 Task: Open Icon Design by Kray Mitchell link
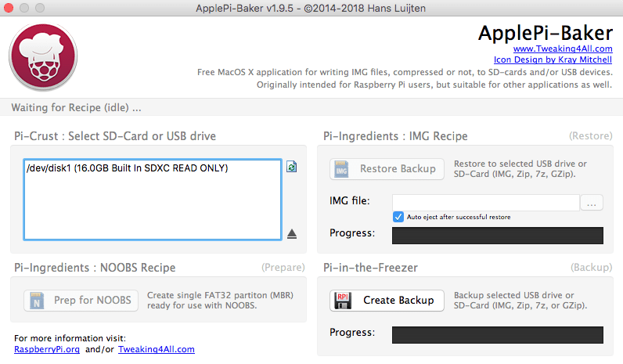point(553,59)
